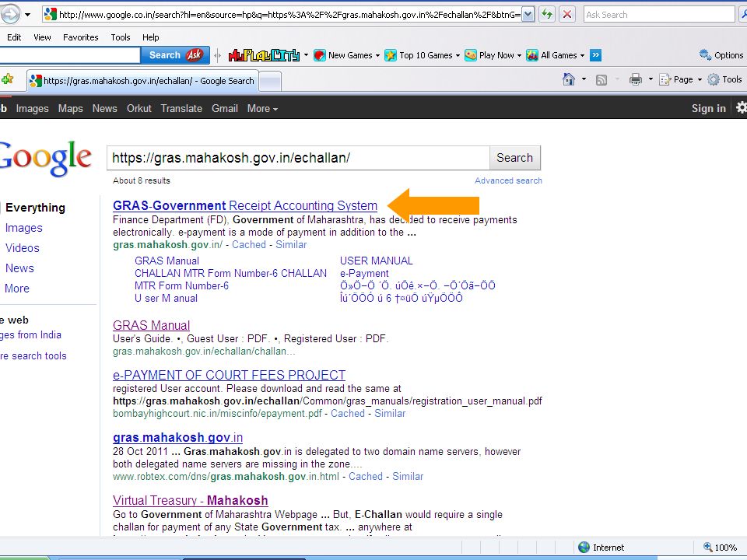Open Cached link for gras.mahakosh.gov.in result
The image size is (747, 560).
(249, 245)
